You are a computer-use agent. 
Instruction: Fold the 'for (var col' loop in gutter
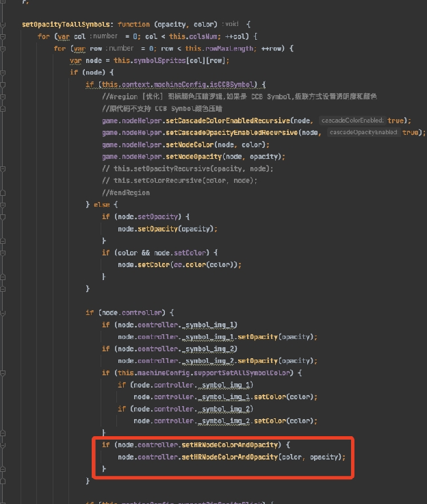coord(4,36)
